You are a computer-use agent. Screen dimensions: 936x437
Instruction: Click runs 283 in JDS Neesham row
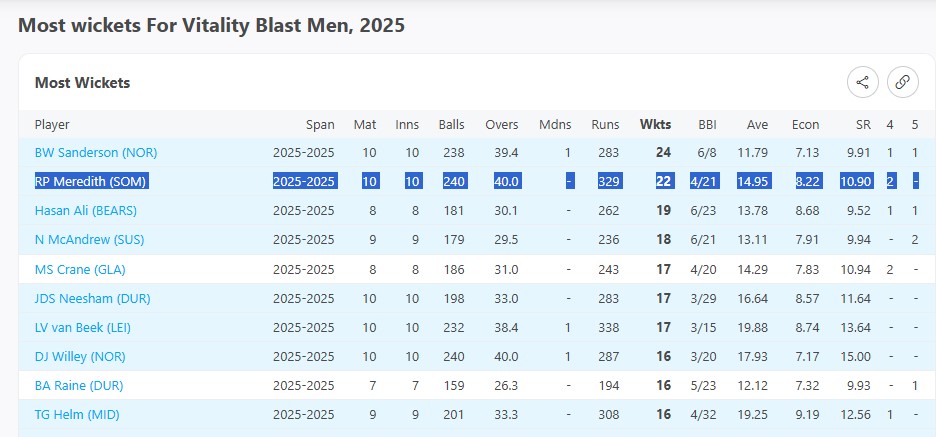click(609, 298)
